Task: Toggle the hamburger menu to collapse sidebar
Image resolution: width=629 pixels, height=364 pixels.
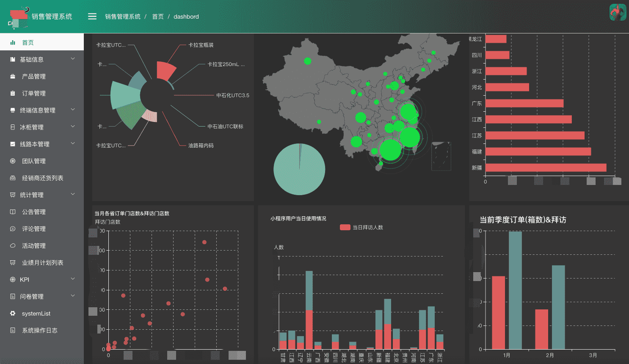Action: click(x=92, y=17)
